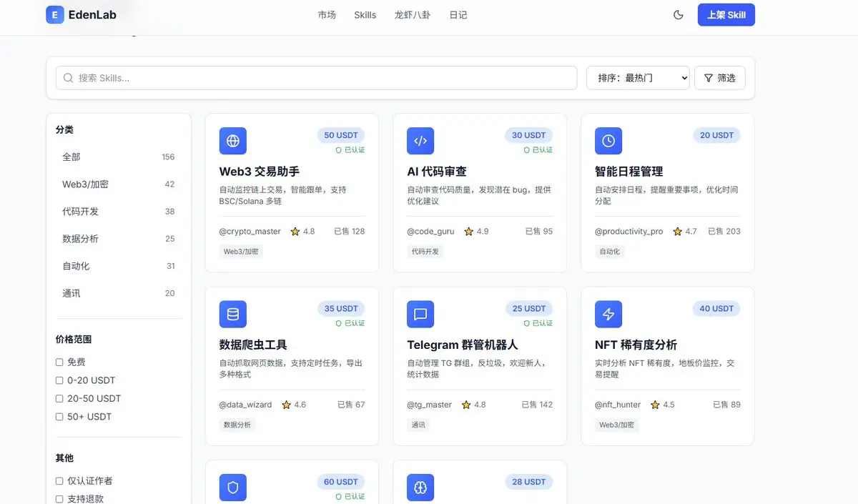Viewport: 858px width, 504px height.
Task: Open the AI 代码审查 card title
Action: [x=437, y=172]
